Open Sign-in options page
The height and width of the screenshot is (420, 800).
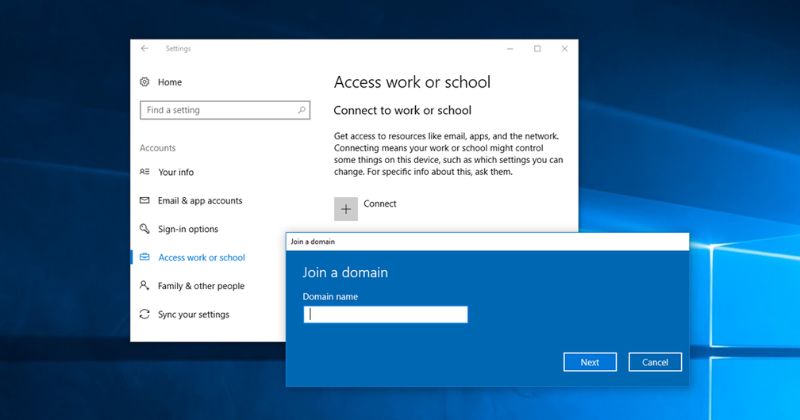click(188, 229)
